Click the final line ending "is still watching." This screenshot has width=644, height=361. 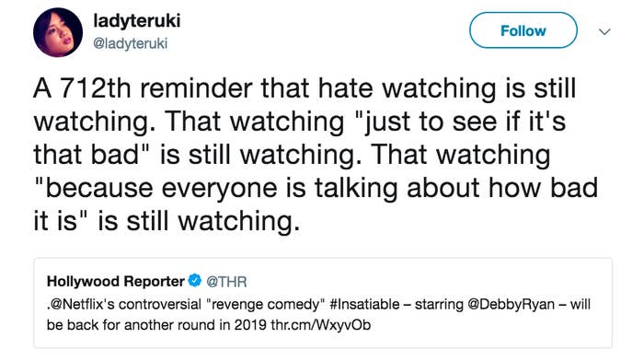tap(167, 221)
